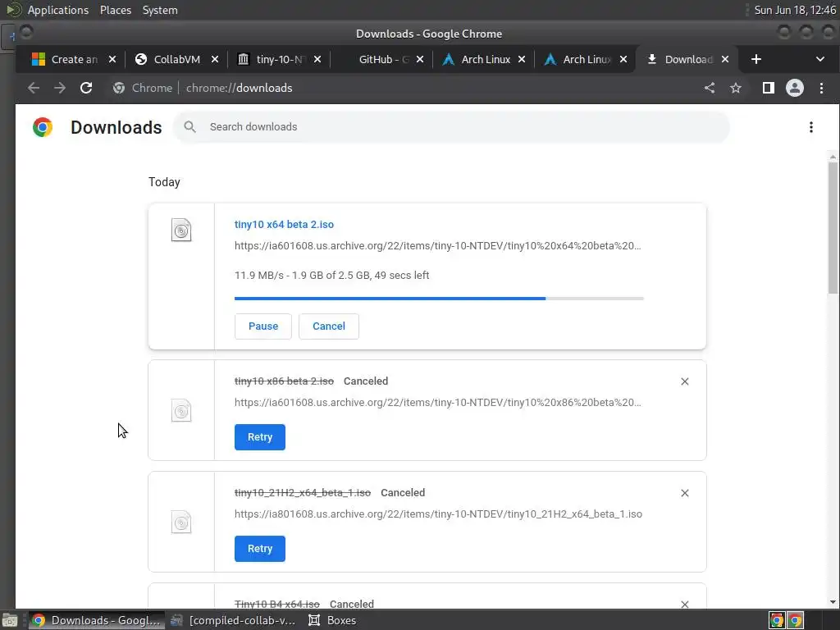Click the second Chrome icon in system tray
The image size is (840, 630).
coord(796,620)
